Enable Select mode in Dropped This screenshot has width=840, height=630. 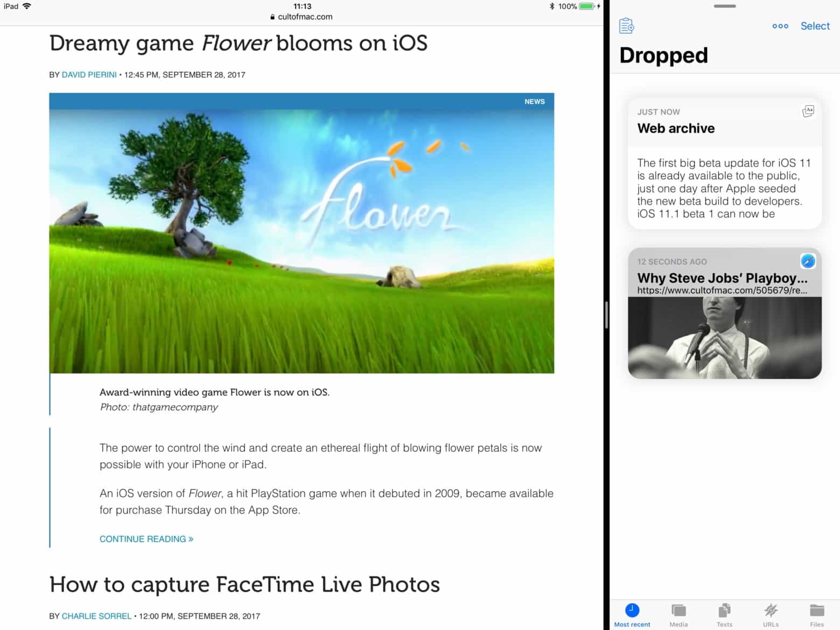point(815,25)
